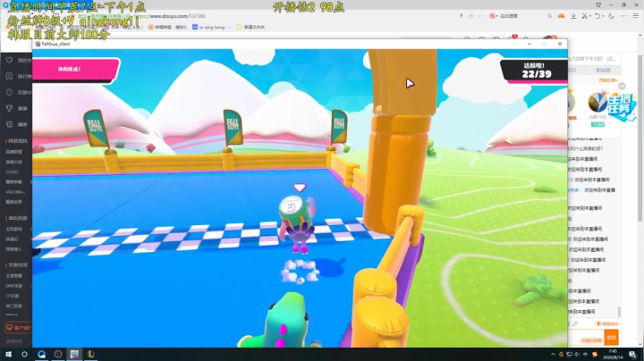Screen dimensions: 644x361
Task: Minimize the FallGuys_client window
Action: tap(530, 44)
